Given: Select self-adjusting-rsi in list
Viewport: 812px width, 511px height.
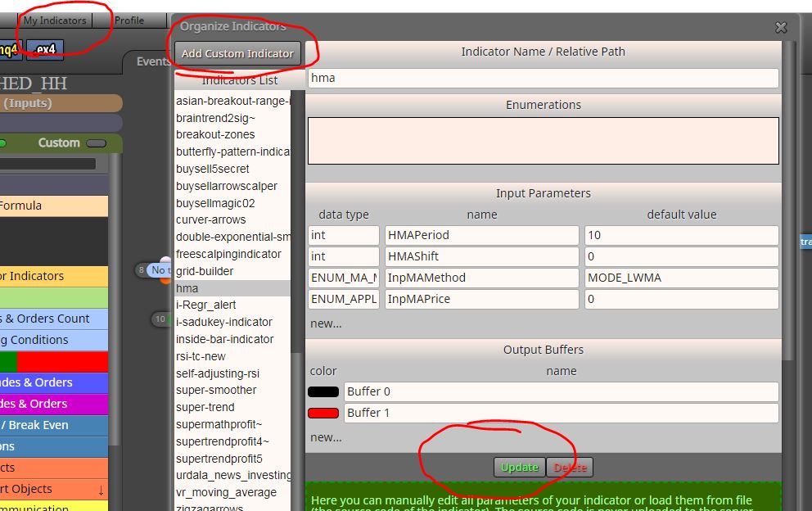Looking at the screenshot, I should point(232,373).
